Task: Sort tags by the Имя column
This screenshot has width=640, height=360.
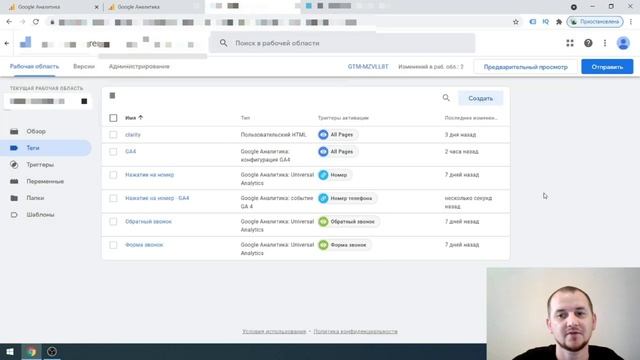Action: click(x=134, y=118)
